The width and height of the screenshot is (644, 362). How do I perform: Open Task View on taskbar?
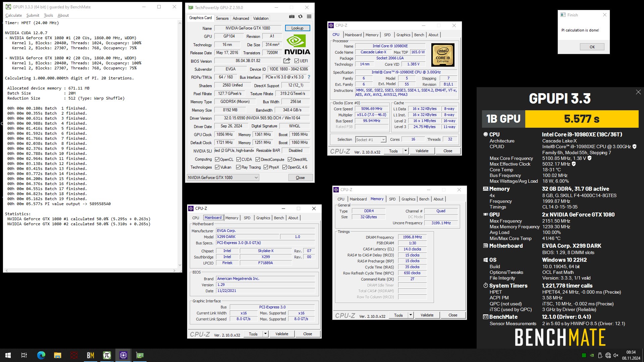tap(24, 355)
